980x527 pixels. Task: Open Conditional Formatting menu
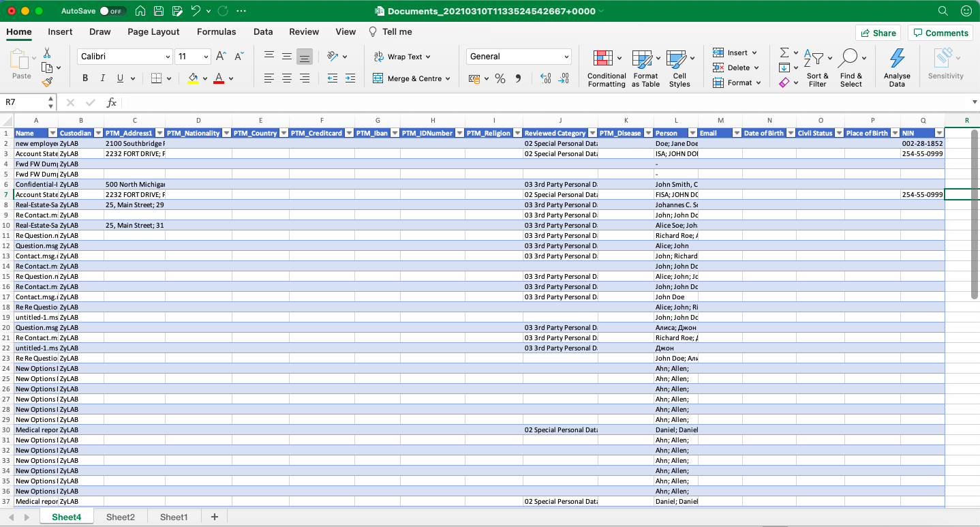(x=607, y=68)
